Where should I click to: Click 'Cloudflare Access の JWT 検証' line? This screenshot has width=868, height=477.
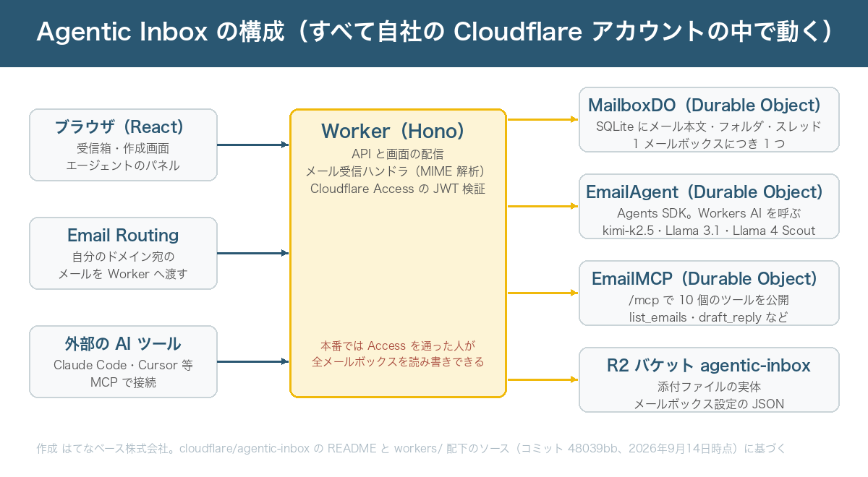[x=398, y=189]
